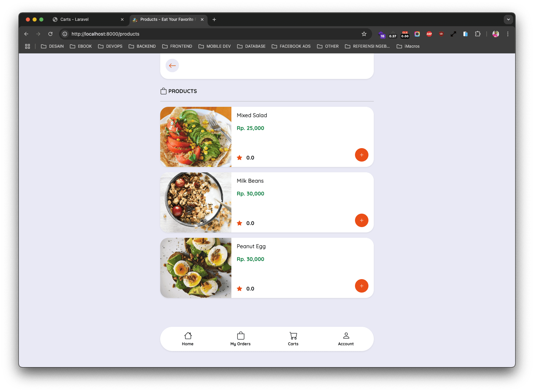Open the DATABASE bookmarks folder
This screenshot has width=534, height=392.
tap(251, 46)
